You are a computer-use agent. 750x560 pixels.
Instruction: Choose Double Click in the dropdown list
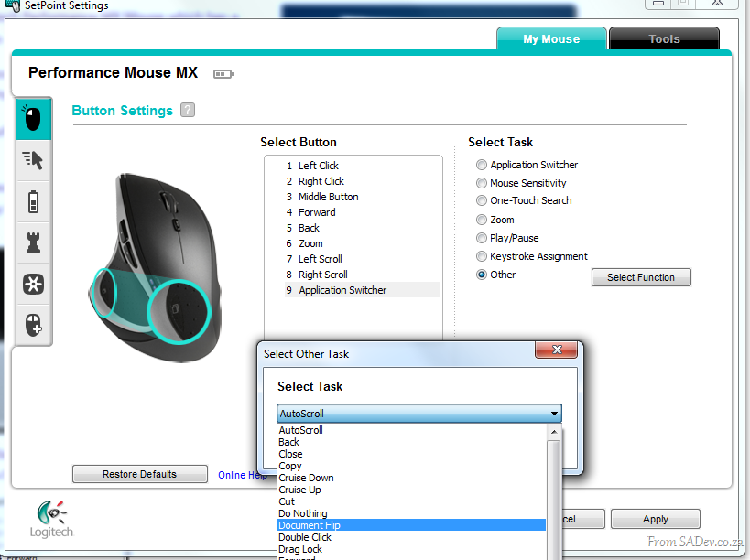(x=411, y=537)
